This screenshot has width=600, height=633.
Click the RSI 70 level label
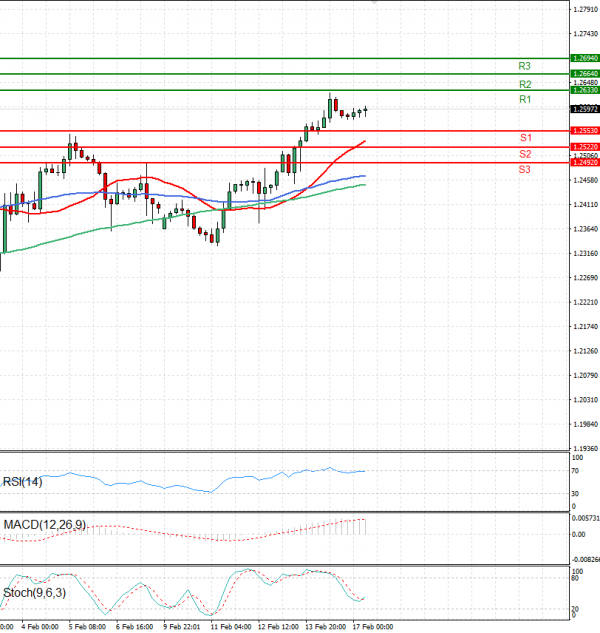click(x=575, y=471)
